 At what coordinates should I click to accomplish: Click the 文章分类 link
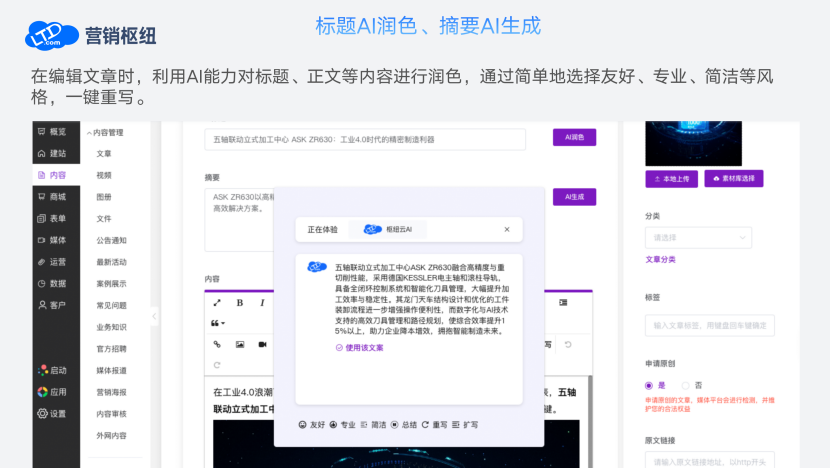click(x=660, y=259)
